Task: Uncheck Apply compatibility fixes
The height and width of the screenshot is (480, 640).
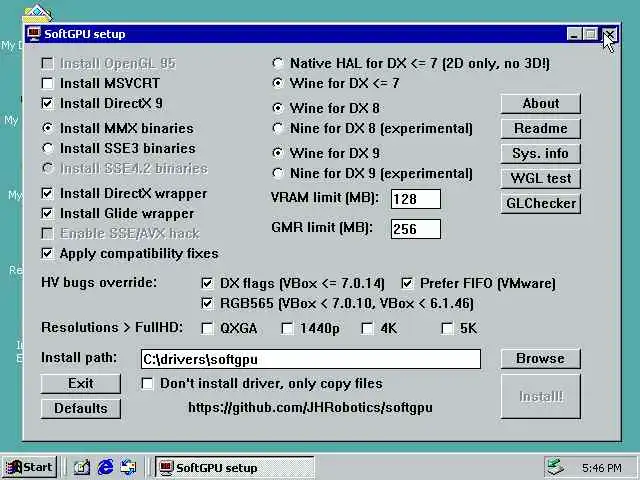Action: pyautogui.click(x=48, y=253)
